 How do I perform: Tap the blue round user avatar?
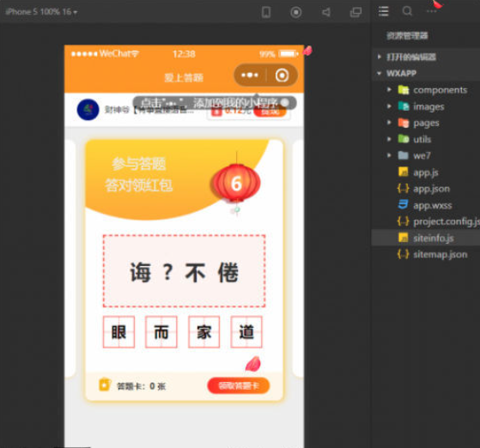pyautogui.click(x=88, y=109)
